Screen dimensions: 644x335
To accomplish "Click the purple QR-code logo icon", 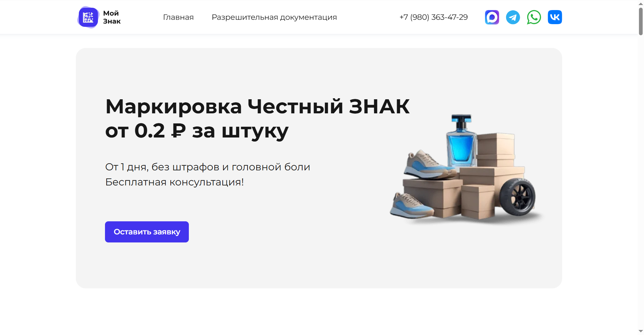I will pos(88,17).
